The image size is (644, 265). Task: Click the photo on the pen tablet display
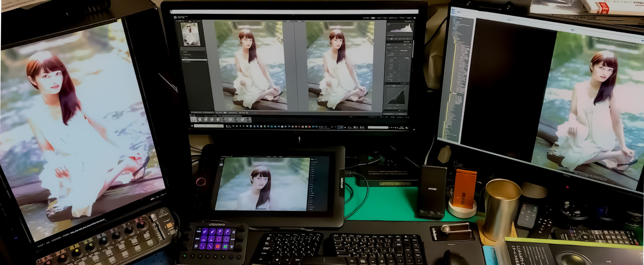tap(262, 184)
